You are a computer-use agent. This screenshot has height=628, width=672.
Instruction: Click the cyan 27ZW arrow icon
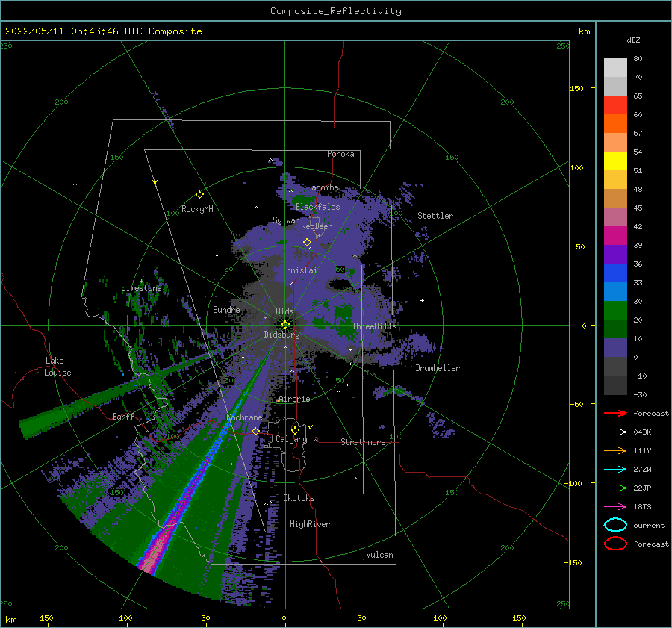(615, 470)
